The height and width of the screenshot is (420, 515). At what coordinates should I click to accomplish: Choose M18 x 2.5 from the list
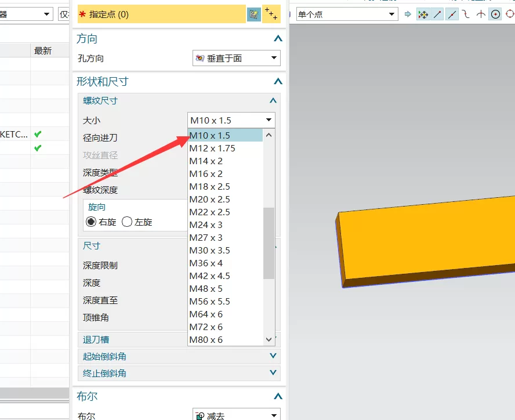(225, 187)
